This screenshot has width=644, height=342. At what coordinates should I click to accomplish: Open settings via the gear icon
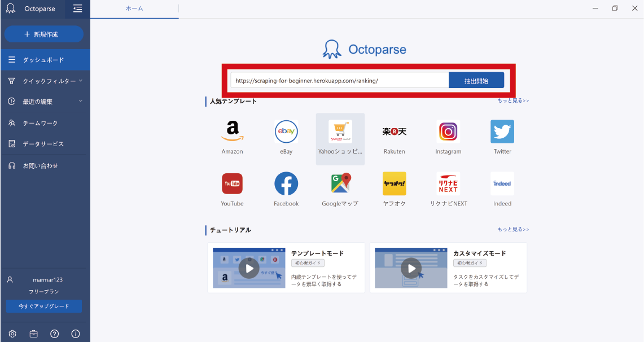pyautogui.click(x=12, y=334)
